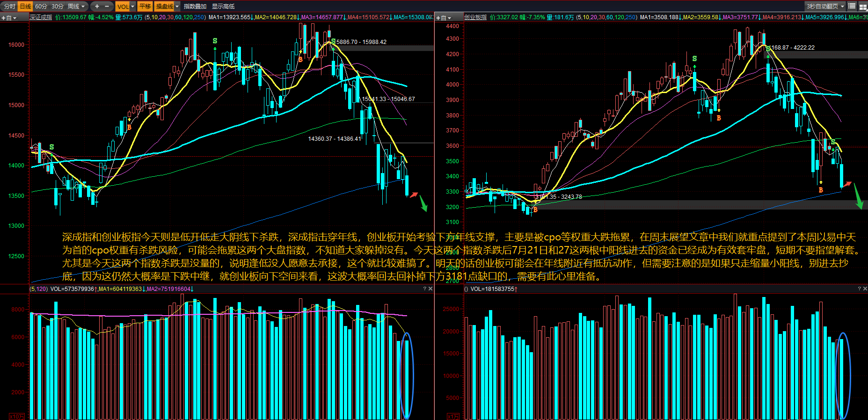
Task: Click the 指数叠加 button
Action: pos(195,6)
